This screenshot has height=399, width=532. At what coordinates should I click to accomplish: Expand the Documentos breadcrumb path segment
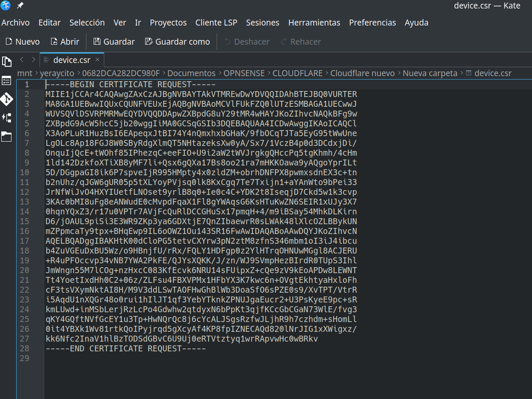191,73
